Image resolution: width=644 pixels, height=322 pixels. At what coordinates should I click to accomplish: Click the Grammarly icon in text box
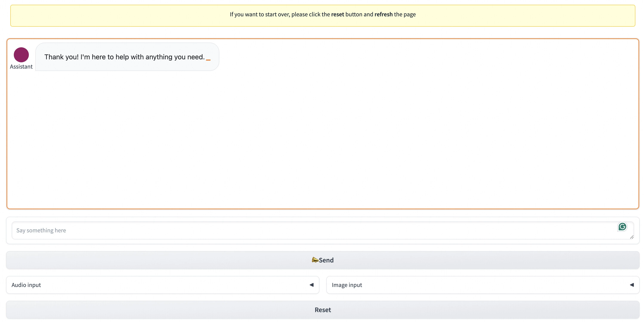(x=622, y=227)
